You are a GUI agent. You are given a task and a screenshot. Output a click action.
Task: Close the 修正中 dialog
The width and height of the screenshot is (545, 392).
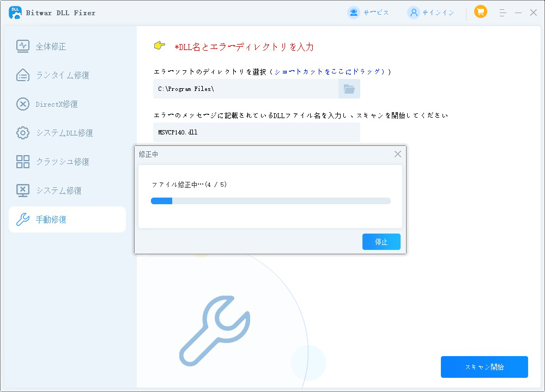click(398, 154)
